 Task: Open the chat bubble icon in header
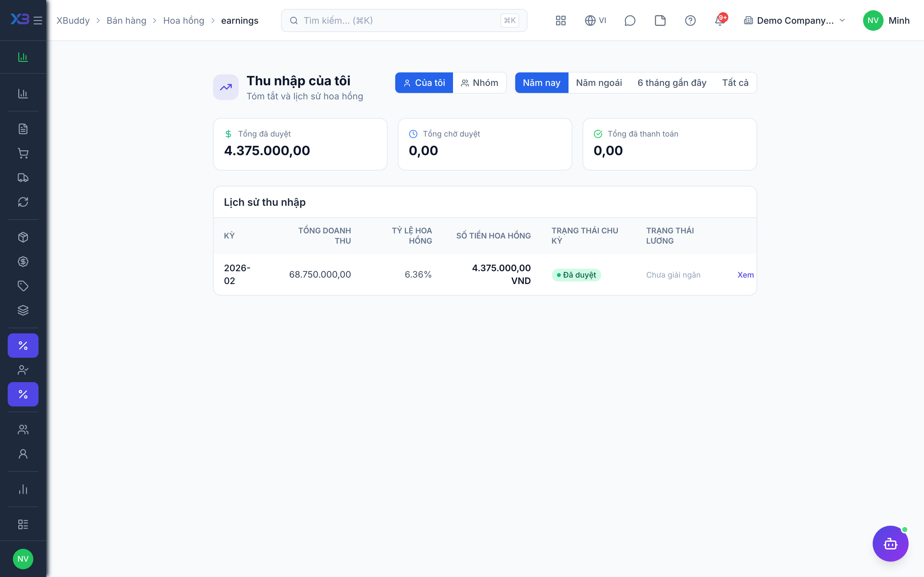(629, 21)
